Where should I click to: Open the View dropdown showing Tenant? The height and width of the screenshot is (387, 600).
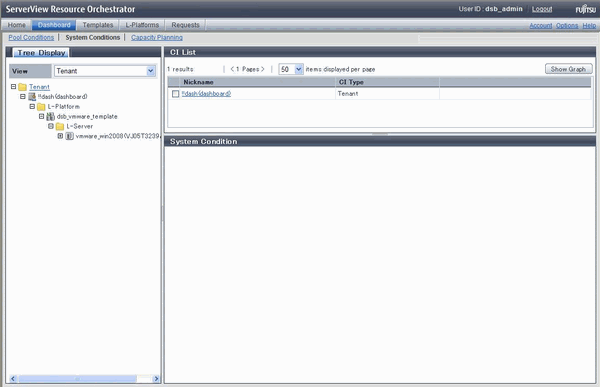click(105, 71)
